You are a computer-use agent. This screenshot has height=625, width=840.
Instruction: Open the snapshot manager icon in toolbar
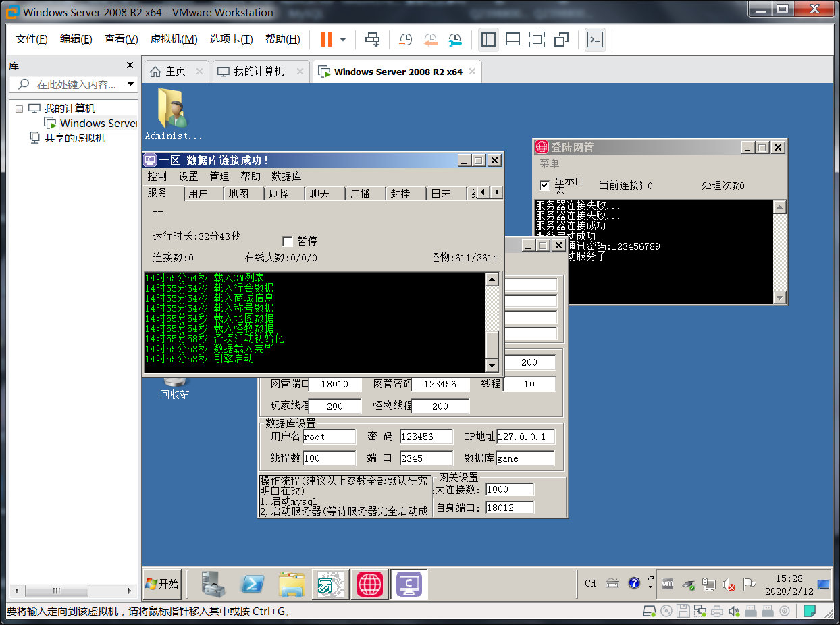(x=455, y=40)
